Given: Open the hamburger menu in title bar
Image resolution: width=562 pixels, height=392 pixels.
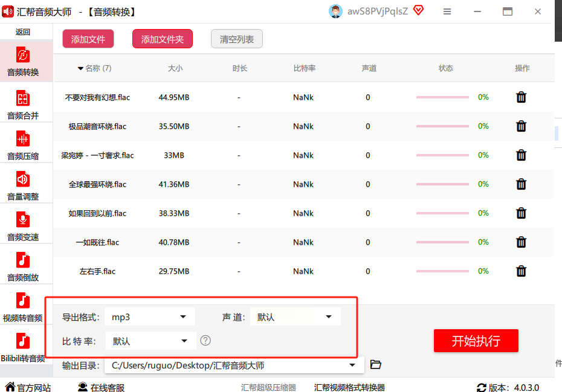Looking at the screenshot, I should (x=447, y=12).
